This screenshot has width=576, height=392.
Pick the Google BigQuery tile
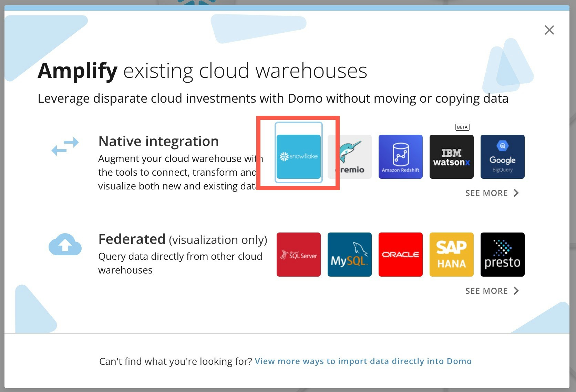pyautogui.click(x=503, y=157)
